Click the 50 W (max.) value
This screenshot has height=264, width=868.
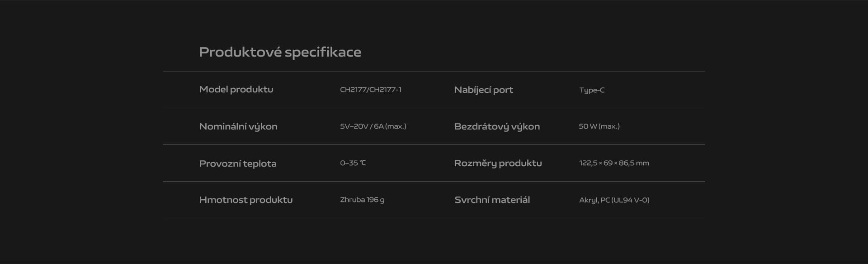(599, 126)
